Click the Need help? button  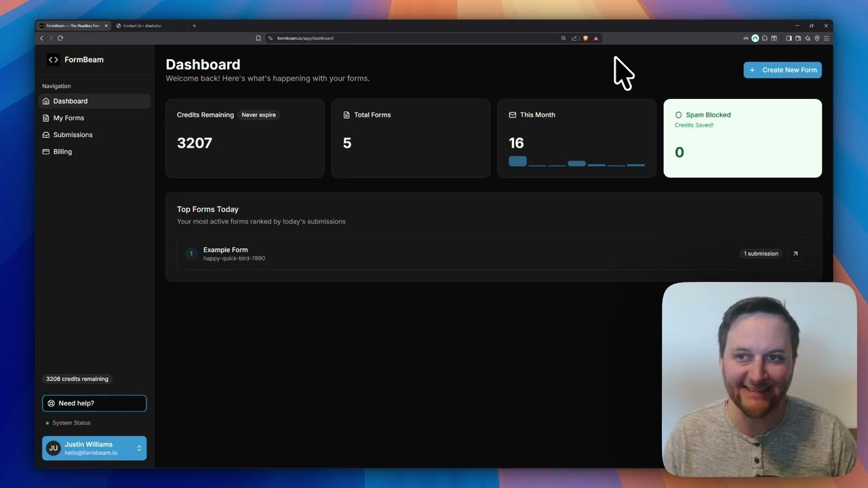(x=94, y=403)
